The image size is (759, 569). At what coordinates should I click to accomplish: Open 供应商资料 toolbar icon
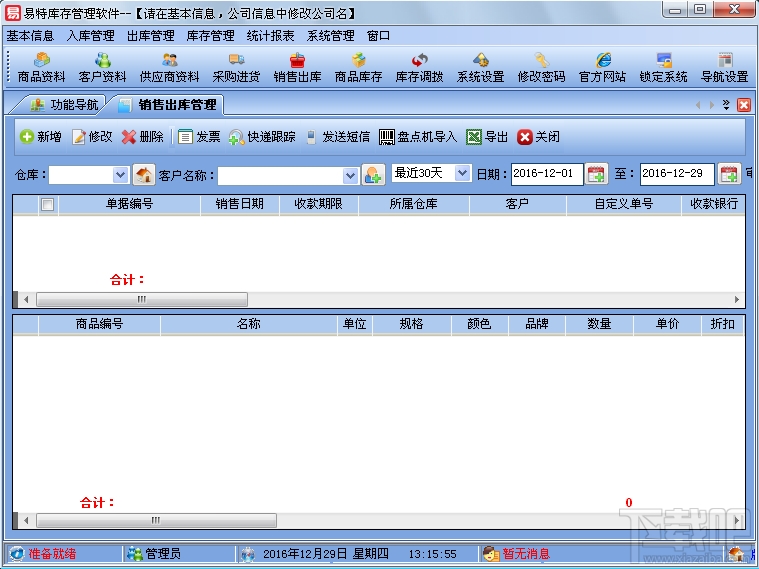point(169,68)
